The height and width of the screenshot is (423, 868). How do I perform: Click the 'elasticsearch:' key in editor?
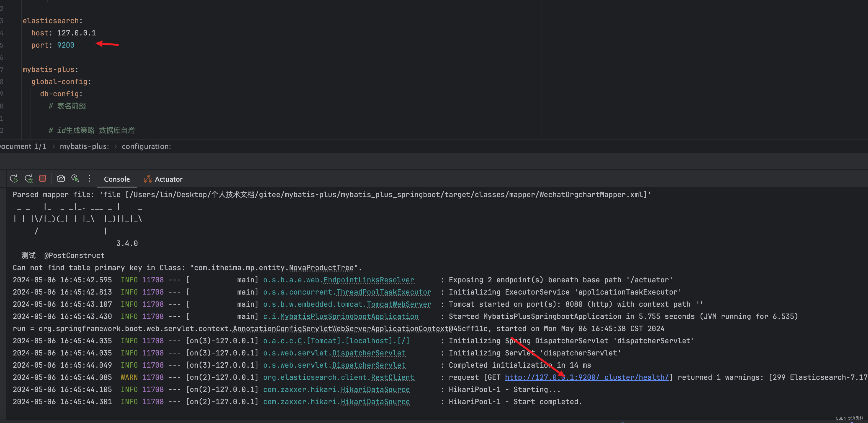click(53, 21)
